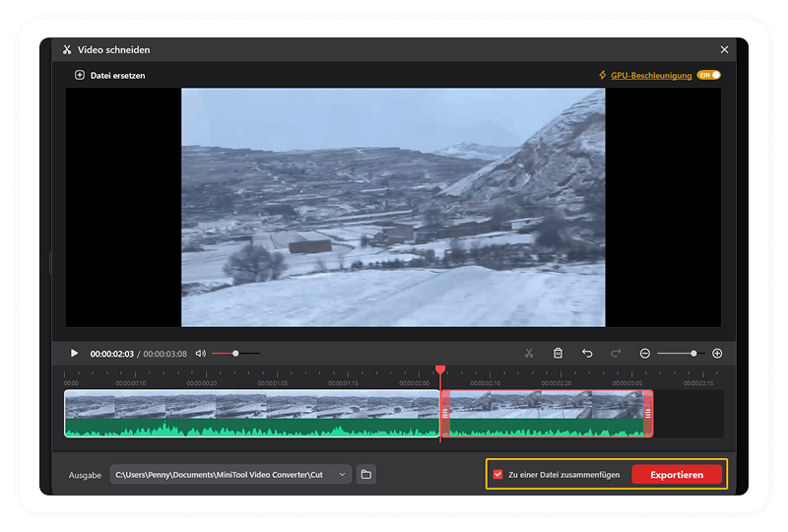The width and height of the screenshot is (788, 532).
Task: Close the Video schneiden dialog
Action: 724,50
